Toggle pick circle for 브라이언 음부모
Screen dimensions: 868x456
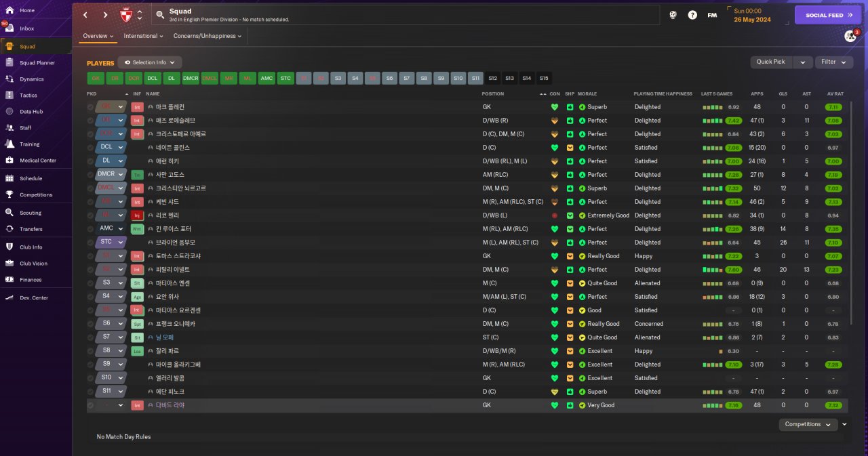click(x=90, y=243)
